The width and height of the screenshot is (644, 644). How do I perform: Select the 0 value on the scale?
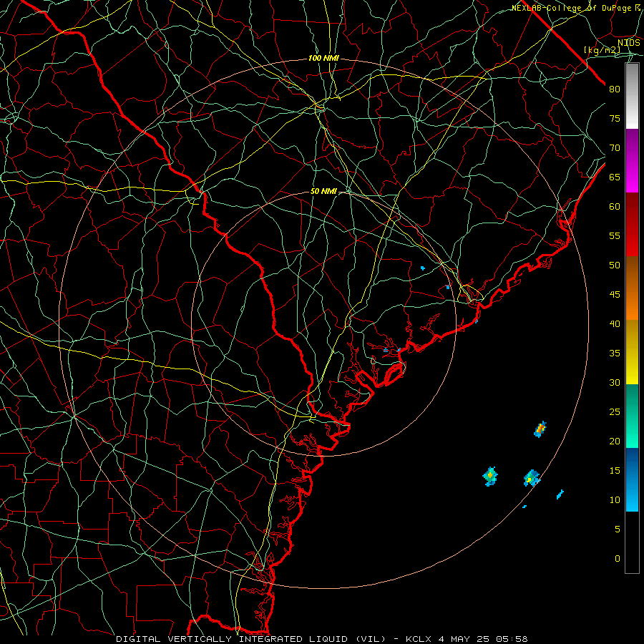pos(618,559)
